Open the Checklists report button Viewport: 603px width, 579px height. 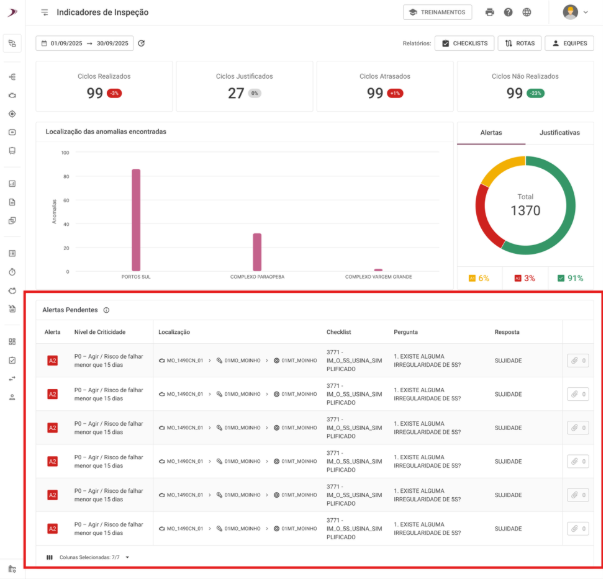465,43
